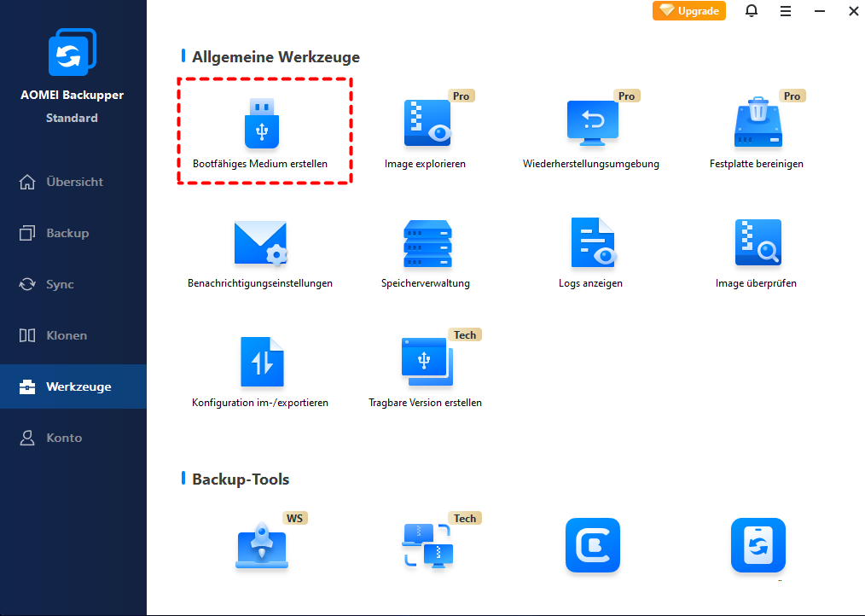The height and width of the screenshot is (616, 865).
Task: Open Speicherverwaltung server icon
Action: tap(427, 244)
